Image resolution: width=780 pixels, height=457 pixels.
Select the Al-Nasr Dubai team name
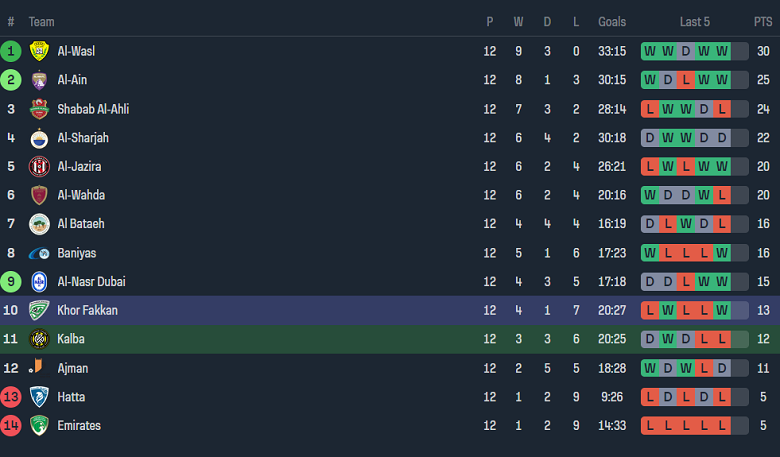click(x=91, y=282)
